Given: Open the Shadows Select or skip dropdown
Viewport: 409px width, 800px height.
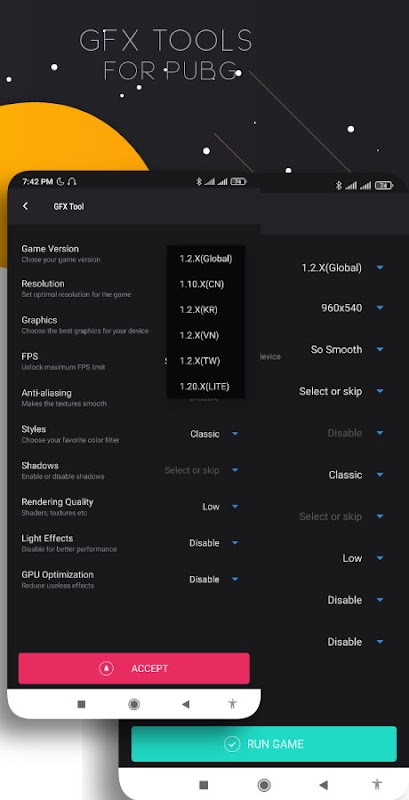Looking at the screenshot, I should click(x=201, y=470).
